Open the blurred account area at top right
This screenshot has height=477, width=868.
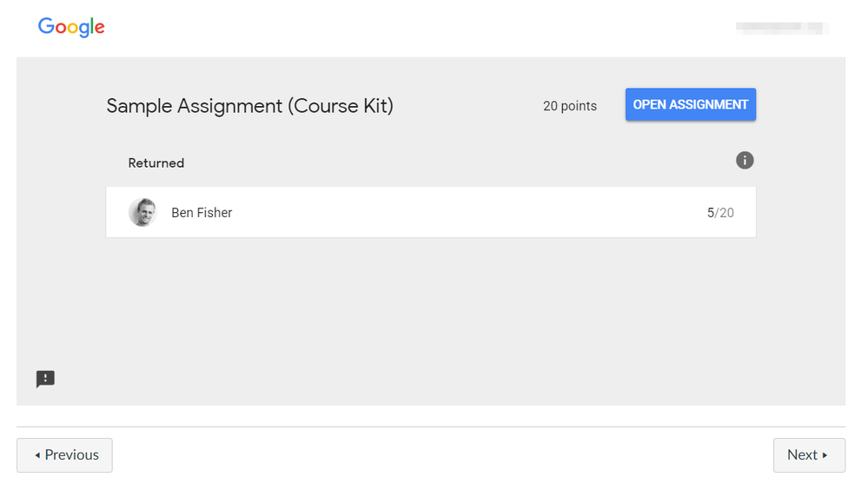781,28
